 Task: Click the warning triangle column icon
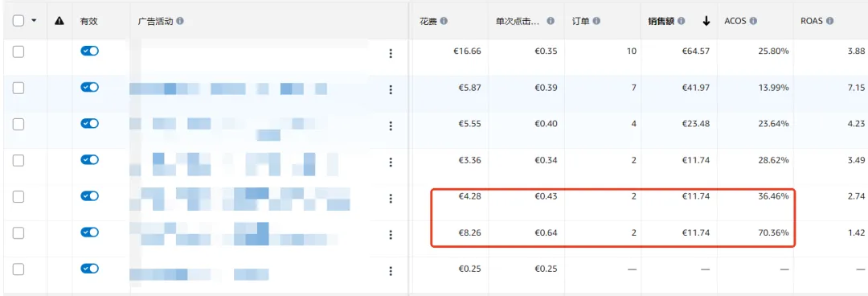tap(59, 20)
